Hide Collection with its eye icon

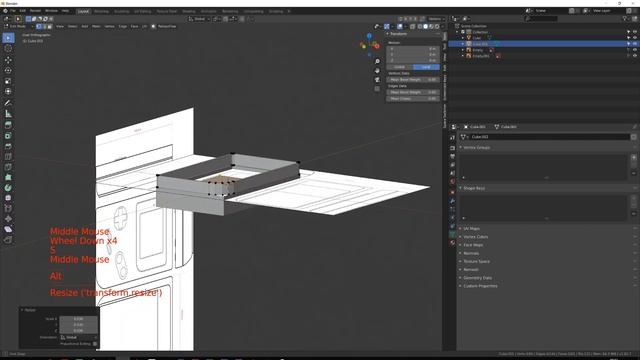tap(635, 32)
